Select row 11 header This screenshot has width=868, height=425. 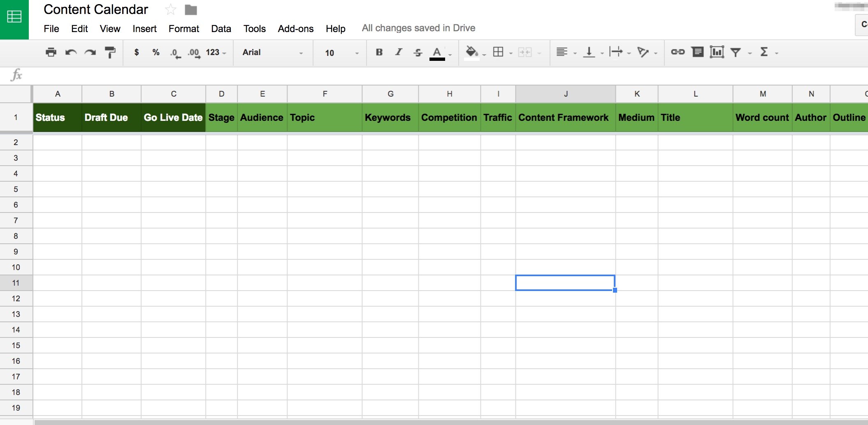tap(16, 283)
